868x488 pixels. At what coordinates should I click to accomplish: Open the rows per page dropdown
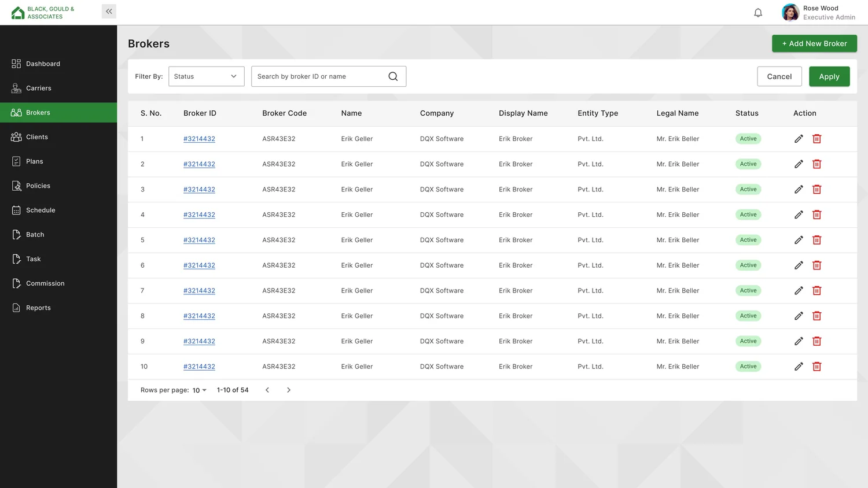200,390
